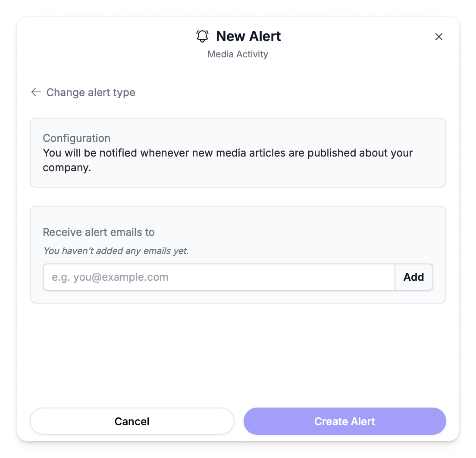
Task: Click the bell icon beside New Alert
Action: point(202,36)
